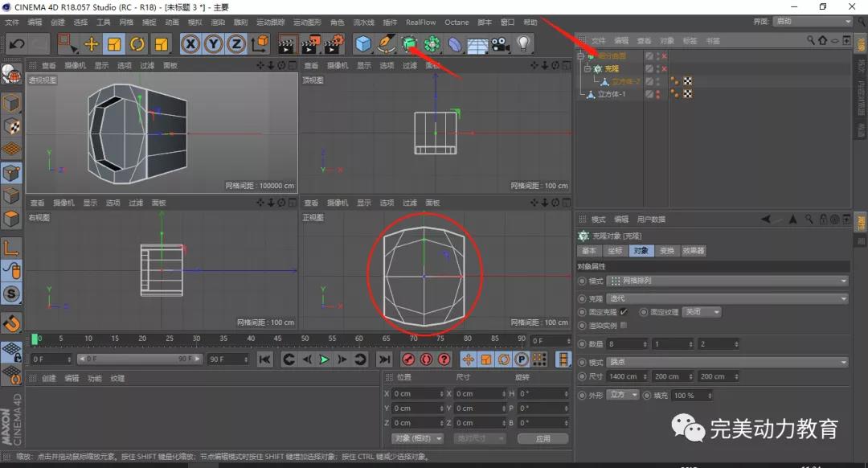Open the 效果器 tab

tap(694, 251)
